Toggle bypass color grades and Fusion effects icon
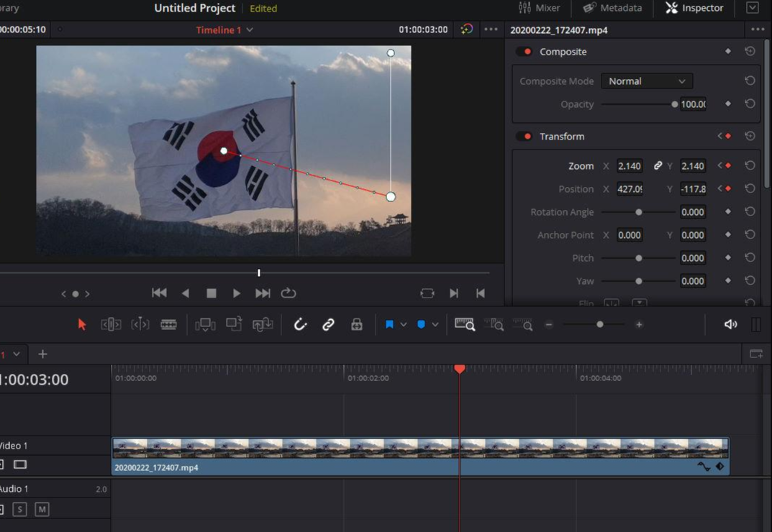Image resolution: width=772 pixels, height=532 pixels. pos(467,29)
